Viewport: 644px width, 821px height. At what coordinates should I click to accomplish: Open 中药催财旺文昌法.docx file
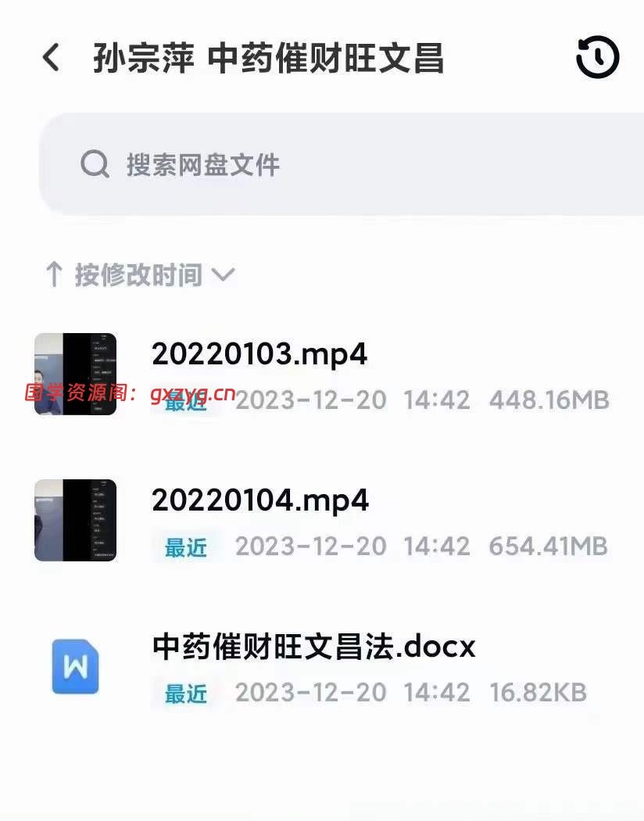click(314, 647)
